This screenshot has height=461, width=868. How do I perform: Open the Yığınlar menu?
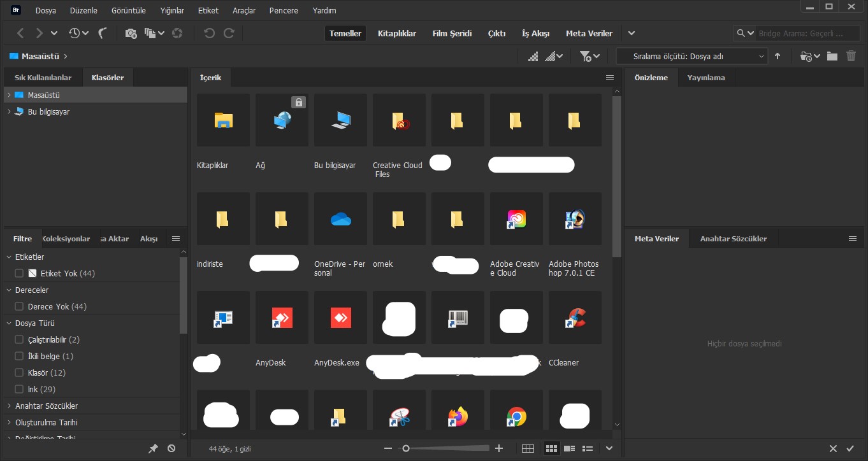(173, 10)
